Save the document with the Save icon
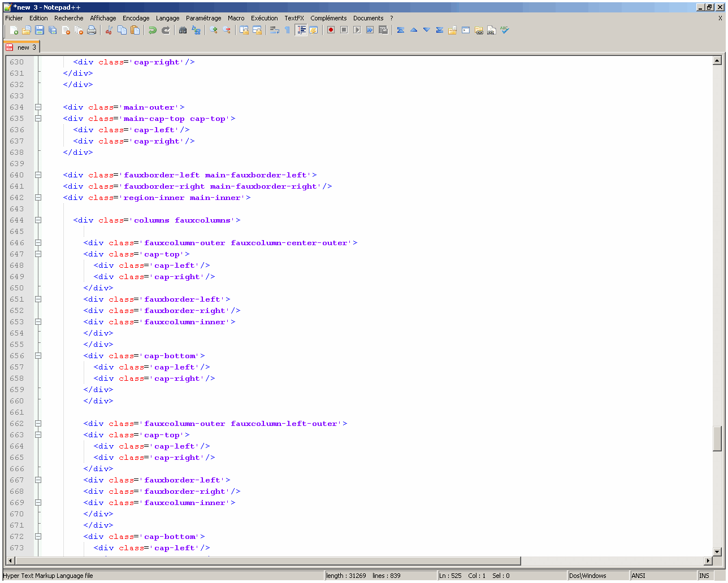 (40, 30)
